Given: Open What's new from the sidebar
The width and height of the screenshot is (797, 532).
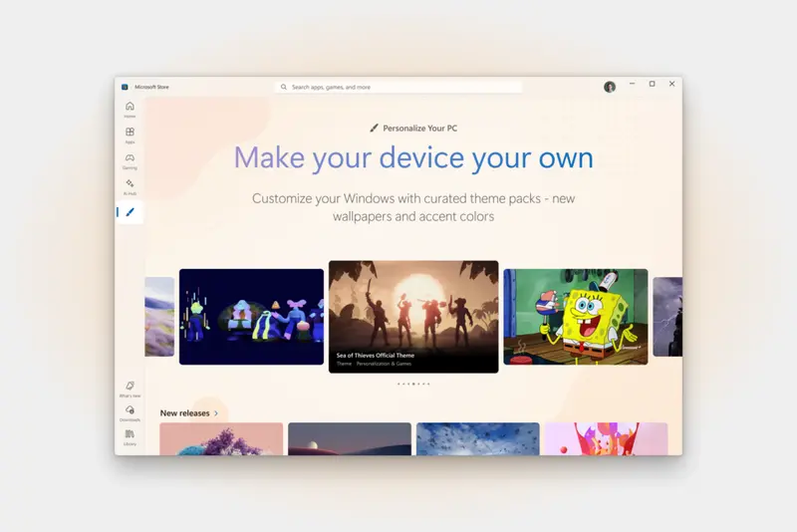Looking at the screenshot, I should 130,387.
